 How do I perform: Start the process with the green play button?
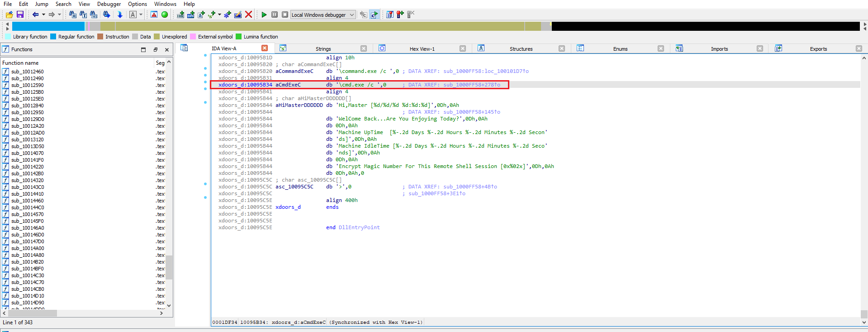264,14
